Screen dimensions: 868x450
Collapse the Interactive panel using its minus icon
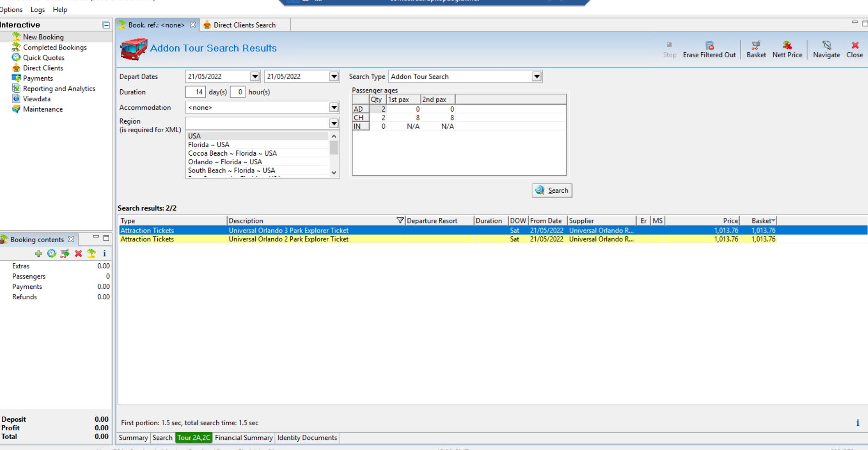[x=106, y=25]
